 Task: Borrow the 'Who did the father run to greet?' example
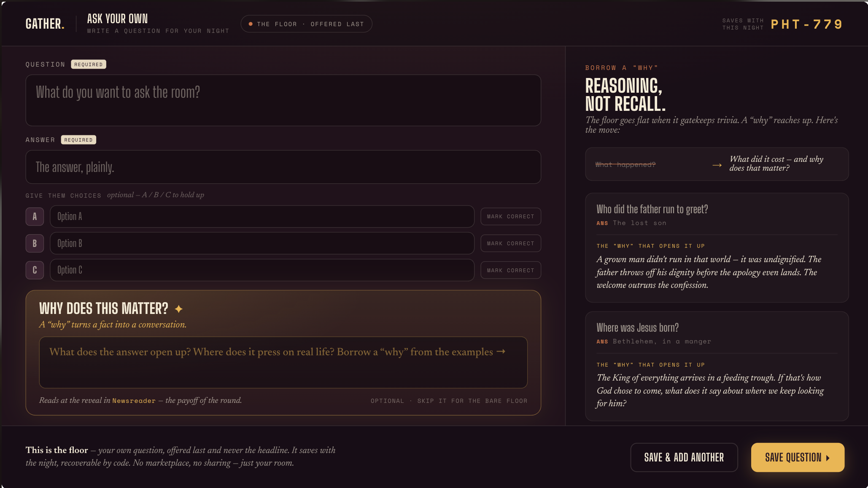717,248
